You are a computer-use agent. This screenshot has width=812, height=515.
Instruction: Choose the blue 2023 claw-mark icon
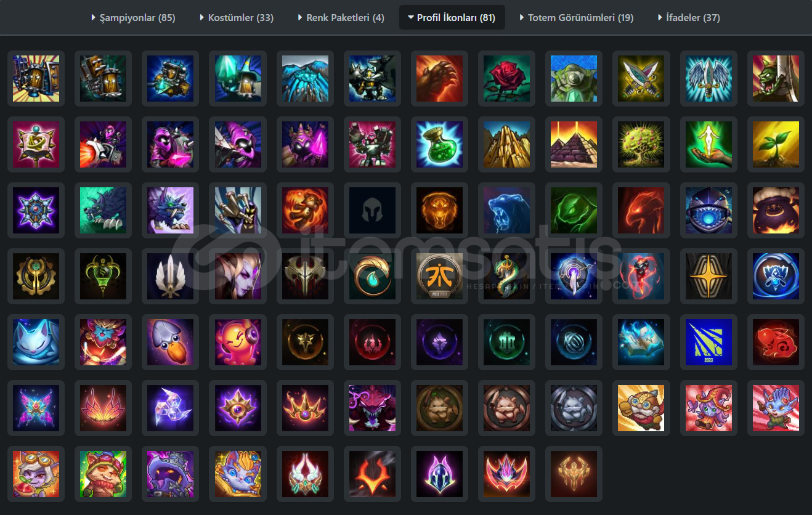coord(708,342)
